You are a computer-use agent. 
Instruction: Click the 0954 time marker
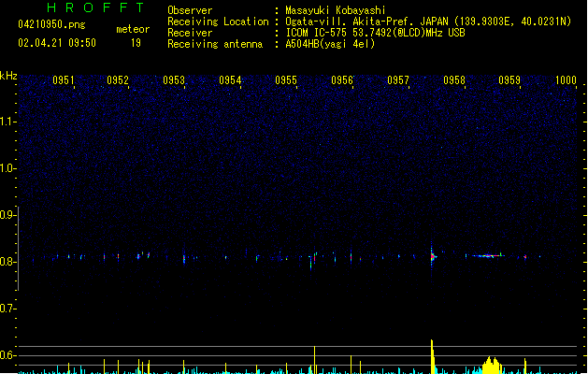click(230, 80)
